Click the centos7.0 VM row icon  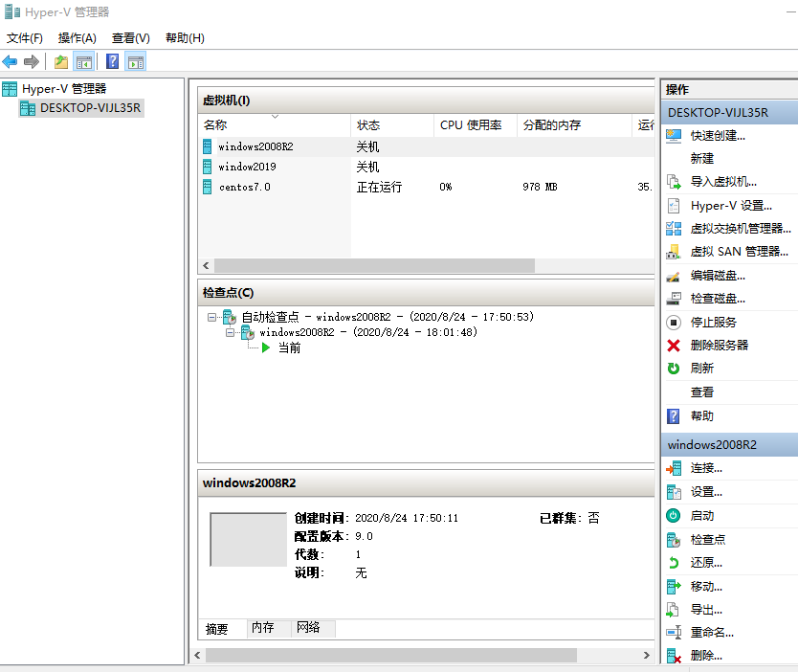[x=207, y=187]
